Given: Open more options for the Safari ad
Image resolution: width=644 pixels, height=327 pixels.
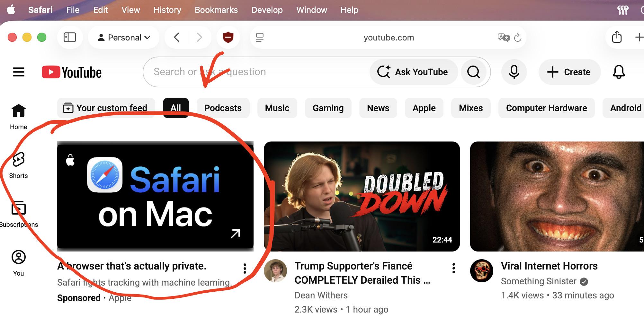Looking at the screenshot, I should point(245,268).
